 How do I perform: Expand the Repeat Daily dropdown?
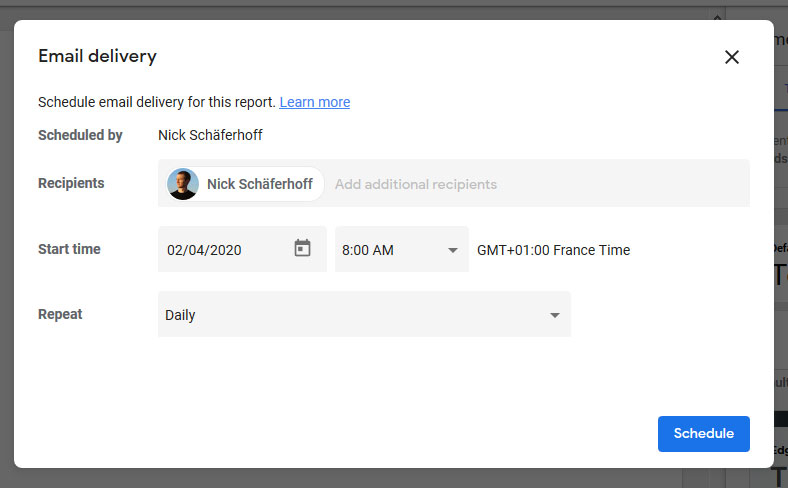point(364,315)
